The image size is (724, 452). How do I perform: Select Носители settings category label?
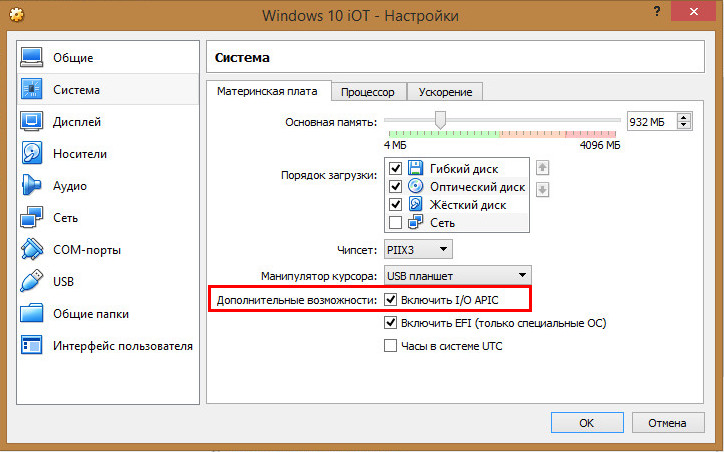(x=79, y=154)
